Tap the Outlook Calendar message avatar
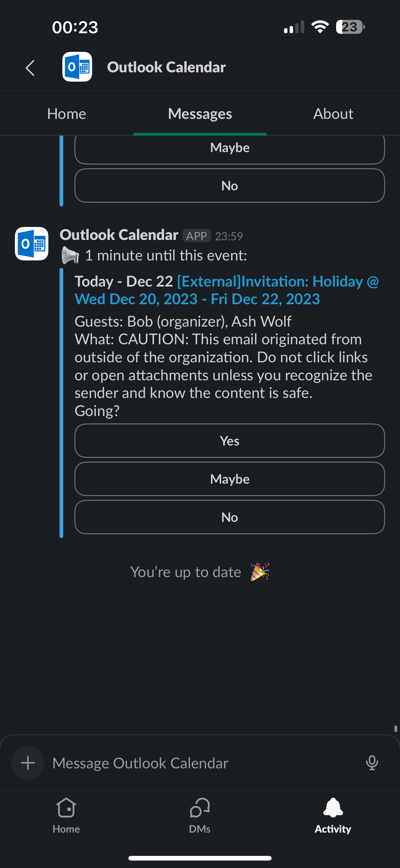Image resolution: width=400 pixels, height=868 pixels. [32, 244]
